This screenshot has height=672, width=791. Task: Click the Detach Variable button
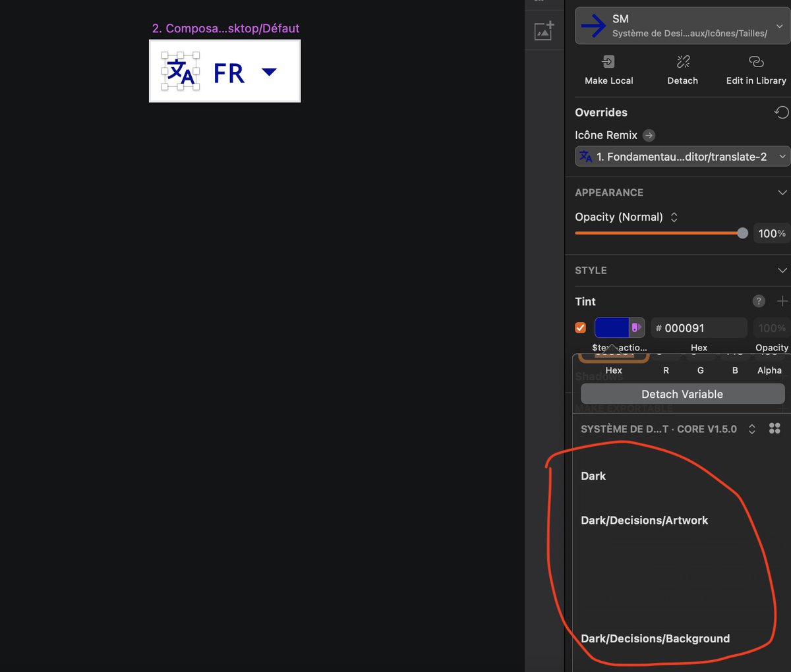[x=682, y=394]
